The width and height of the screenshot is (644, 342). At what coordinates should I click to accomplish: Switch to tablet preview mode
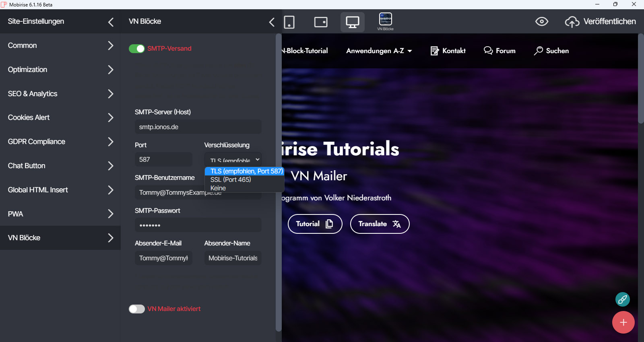(321, 22)
